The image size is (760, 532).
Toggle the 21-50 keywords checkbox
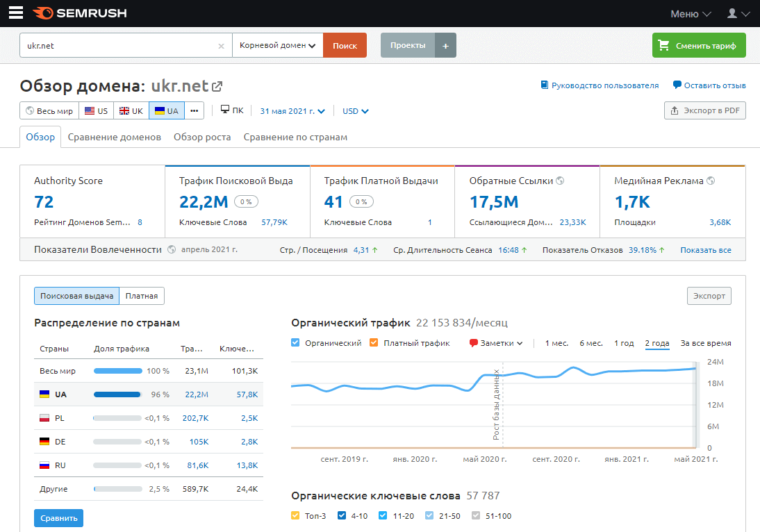coord(429,515)
